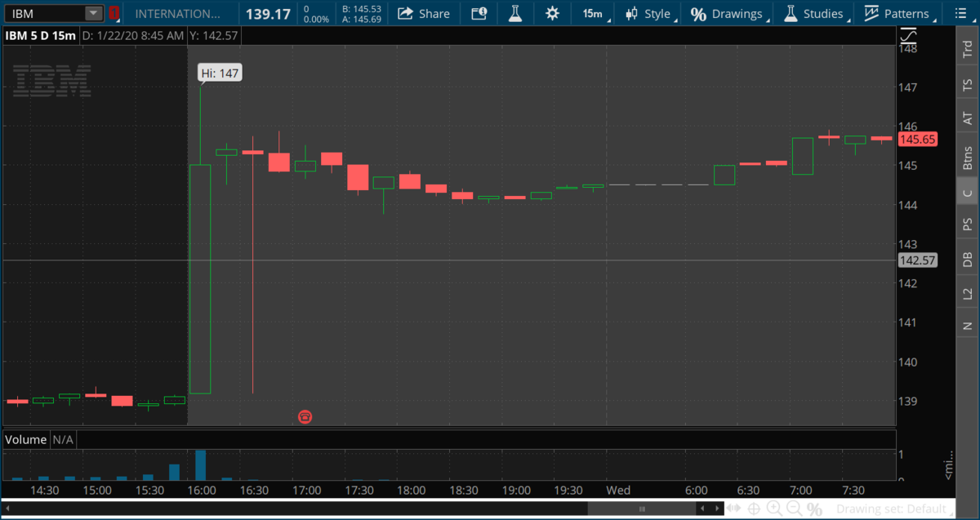Click the last price 139.17
The image size is (980, 520).
point(269,13)
